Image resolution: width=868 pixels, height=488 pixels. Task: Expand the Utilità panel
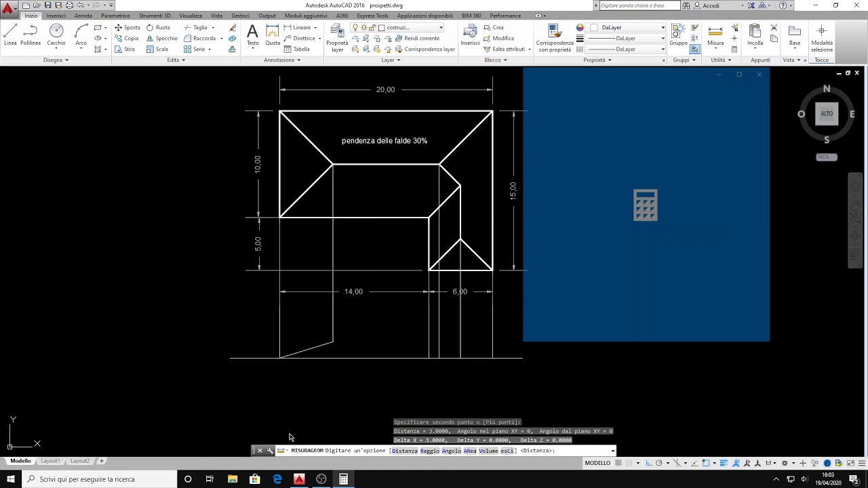(x=721, y=60)
